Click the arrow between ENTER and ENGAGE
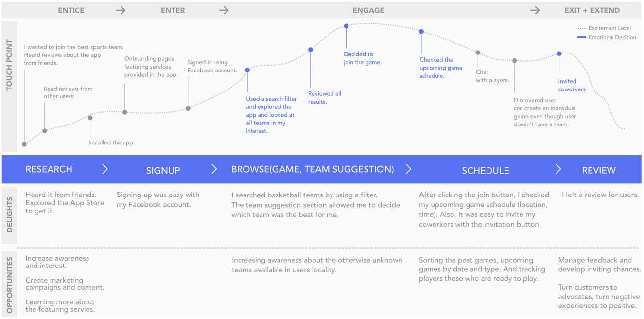The image size is (644, 319). (224, 10)
